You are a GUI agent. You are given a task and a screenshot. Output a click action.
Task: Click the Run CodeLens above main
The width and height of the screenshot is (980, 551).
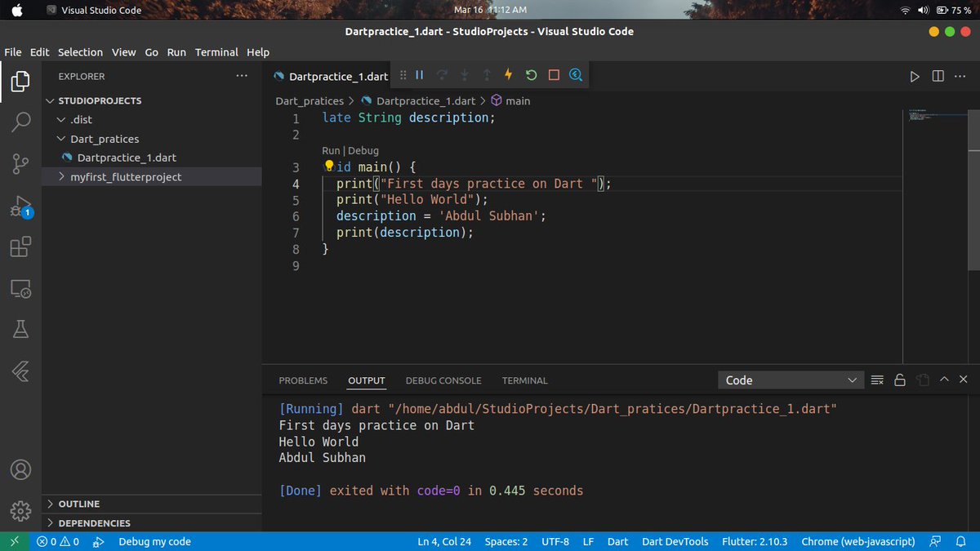(331, 150)
